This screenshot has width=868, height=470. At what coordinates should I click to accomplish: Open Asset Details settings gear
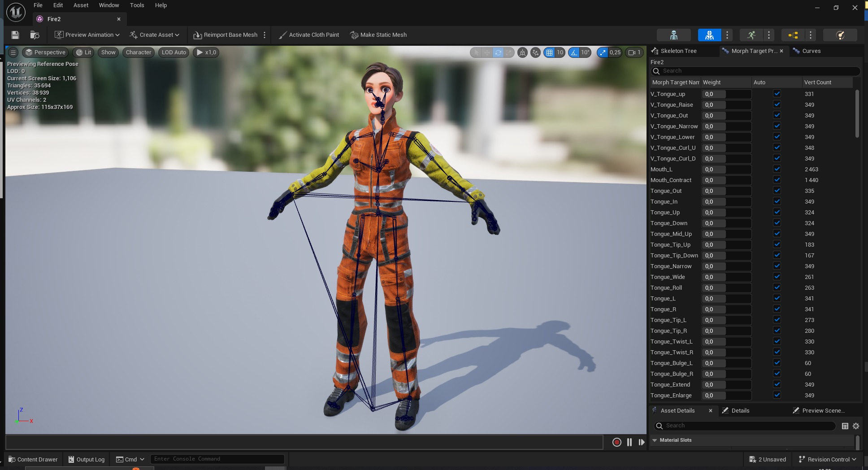tap(856, 426)
